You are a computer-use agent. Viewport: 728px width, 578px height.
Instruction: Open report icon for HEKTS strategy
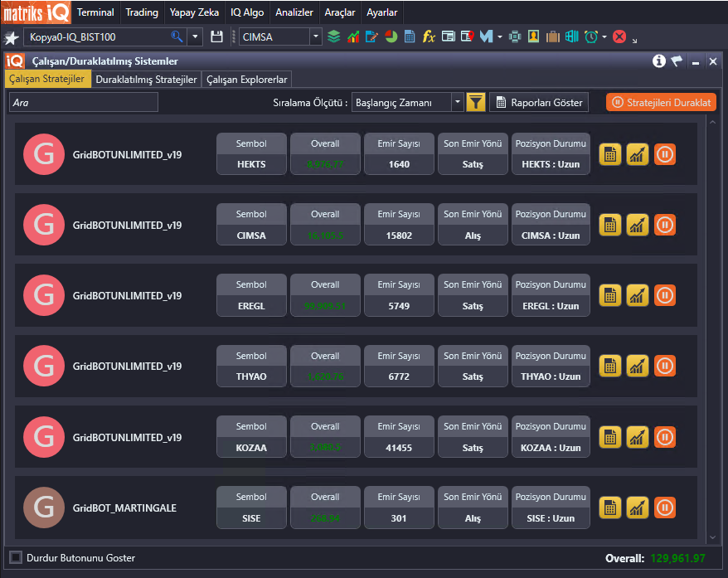point(610,154)
